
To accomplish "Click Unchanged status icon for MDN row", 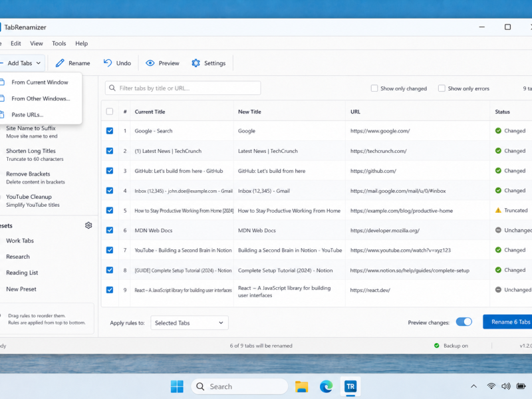I will pos(498,230).
